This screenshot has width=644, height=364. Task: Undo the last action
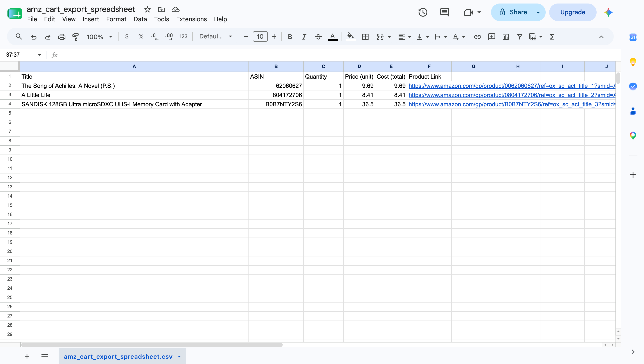tap(34, 37)
